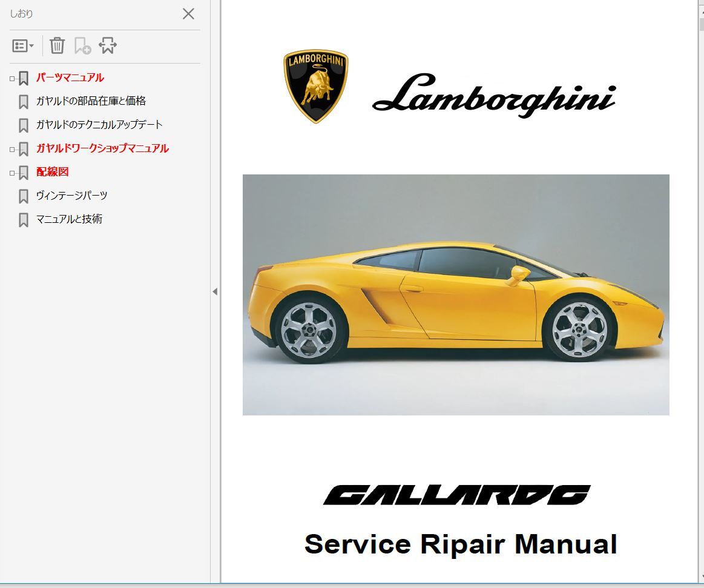Viewport: 704px width, 588px height.
Task: Open ガヤルドの部品在庫と価格 bookmark
Action: pos(91,101)
